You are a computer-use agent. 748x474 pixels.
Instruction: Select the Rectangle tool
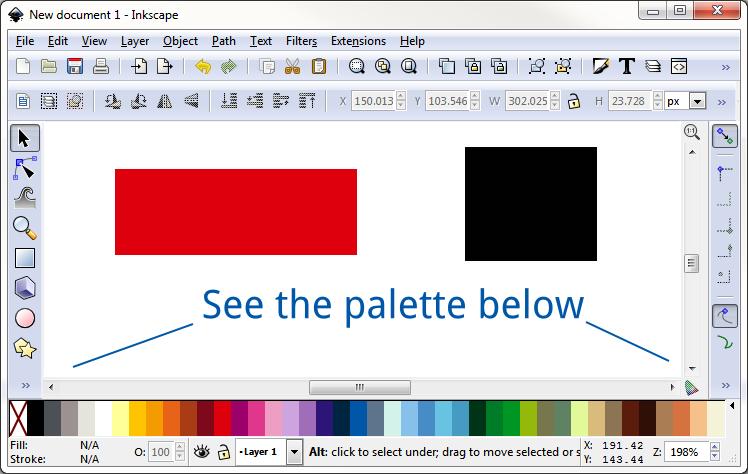tap(25, 258)
